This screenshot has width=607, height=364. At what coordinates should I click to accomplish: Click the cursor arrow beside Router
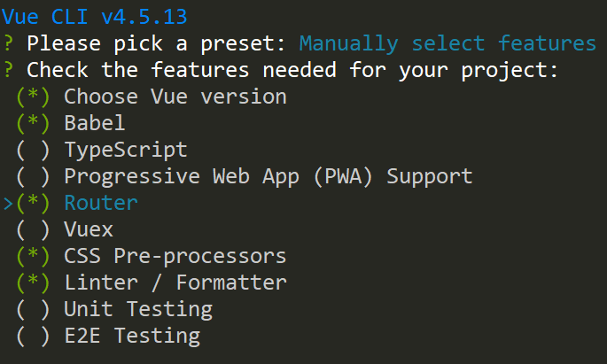pos(8,204)
